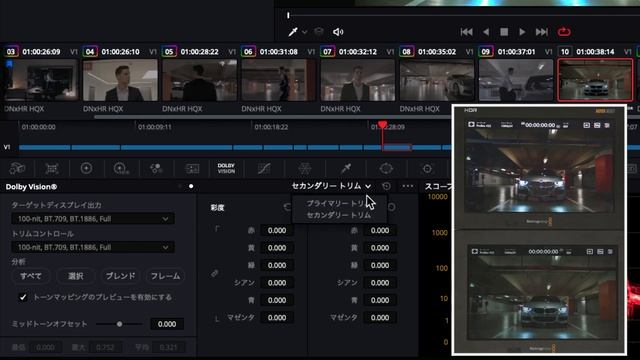Click right column 赤 value field

tap(380, 230)
